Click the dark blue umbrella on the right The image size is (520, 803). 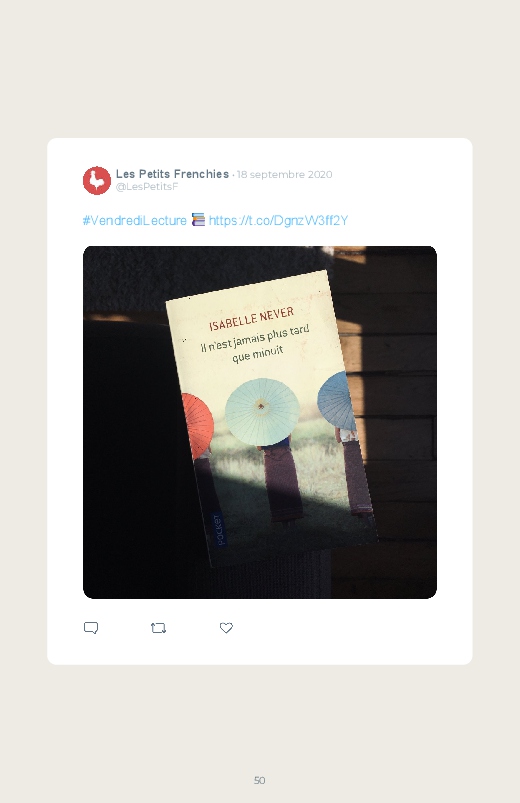[x=337, y=400]
